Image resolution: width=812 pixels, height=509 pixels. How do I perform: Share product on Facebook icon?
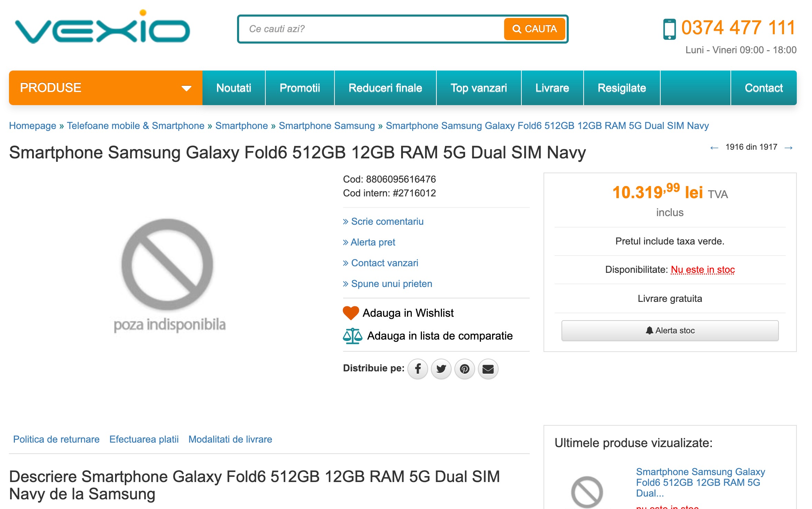tap(418, 369)
